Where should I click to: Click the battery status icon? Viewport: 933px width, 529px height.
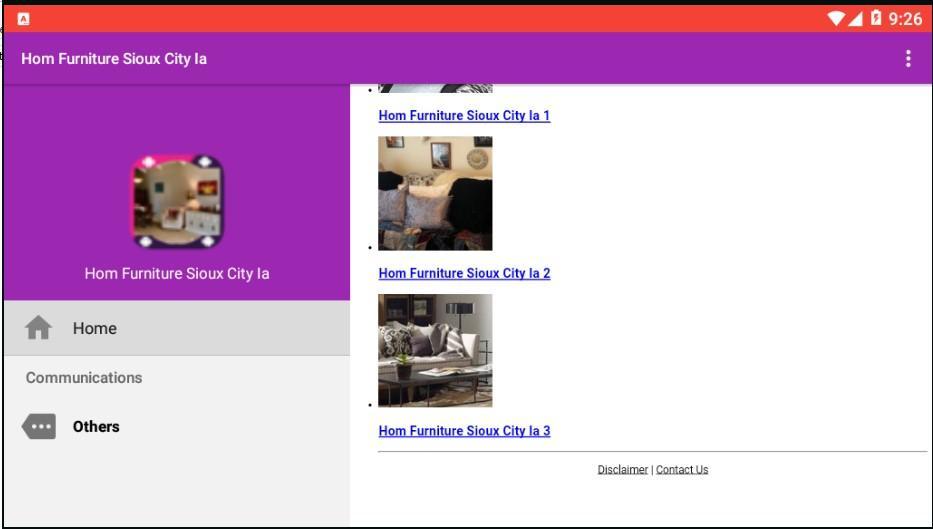pos(876,18)
